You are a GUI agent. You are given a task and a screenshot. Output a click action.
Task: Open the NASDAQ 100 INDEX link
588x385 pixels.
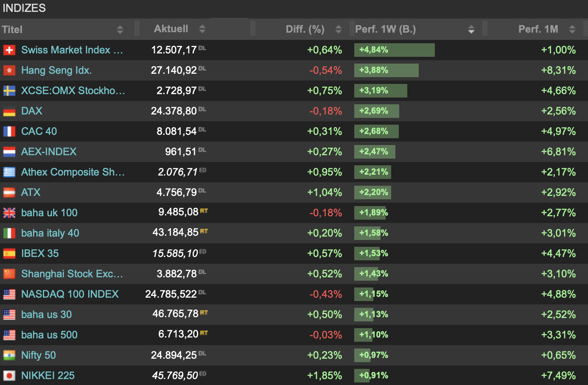tap(70, 294)
